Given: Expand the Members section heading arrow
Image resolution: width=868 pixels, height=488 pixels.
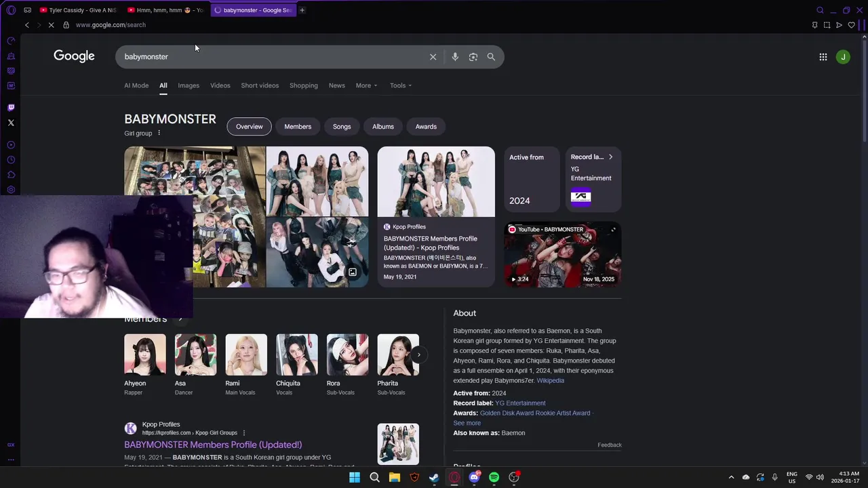Looking at the screenshot, I should (180, 319).
